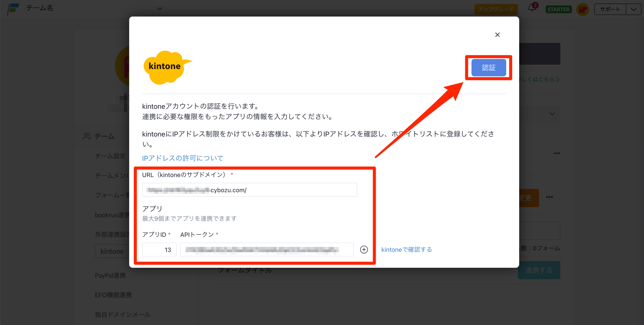Edit the kintone subdomain URL field
644x325 pixels.
click(x=249, y=190)
